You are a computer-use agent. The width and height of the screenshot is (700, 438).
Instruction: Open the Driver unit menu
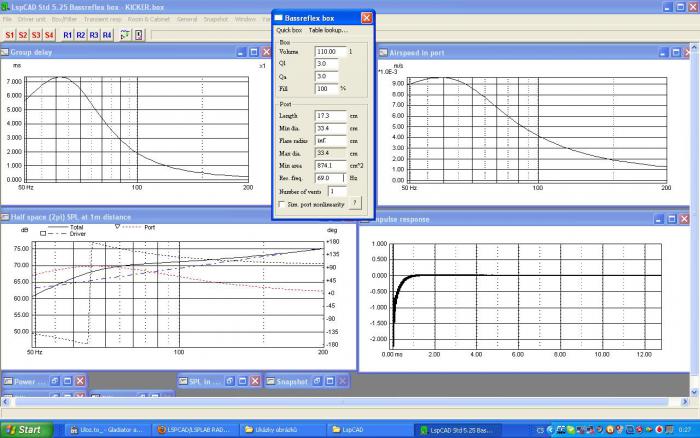[x=32, y=19]
